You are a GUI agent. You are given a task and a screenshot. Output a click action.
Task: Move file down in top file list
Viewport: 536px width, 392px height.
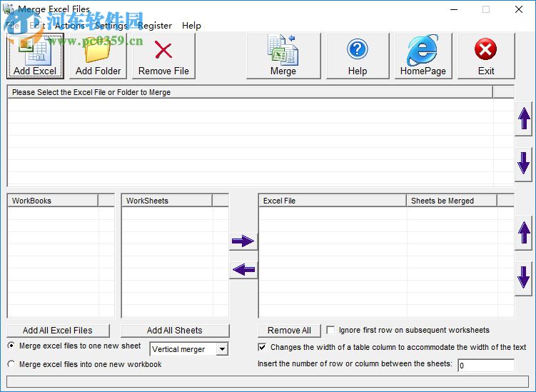click(524, 164)
